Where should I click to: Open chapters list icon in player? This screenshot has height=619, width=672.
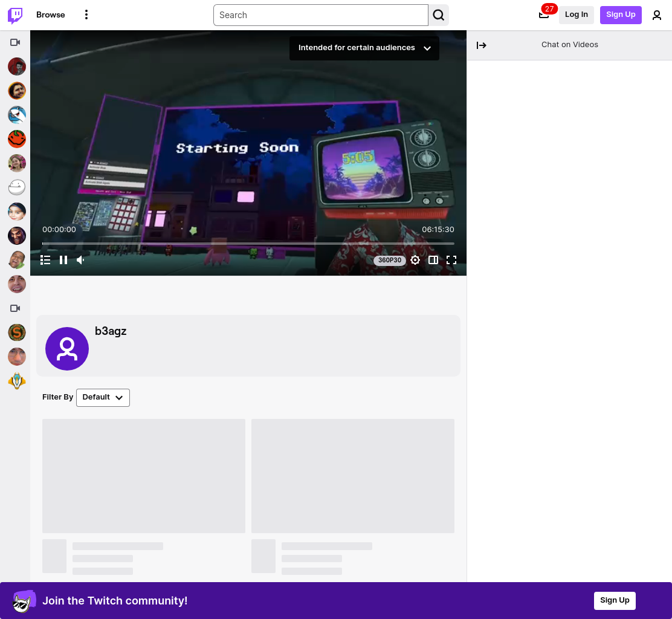click(45, 260)
